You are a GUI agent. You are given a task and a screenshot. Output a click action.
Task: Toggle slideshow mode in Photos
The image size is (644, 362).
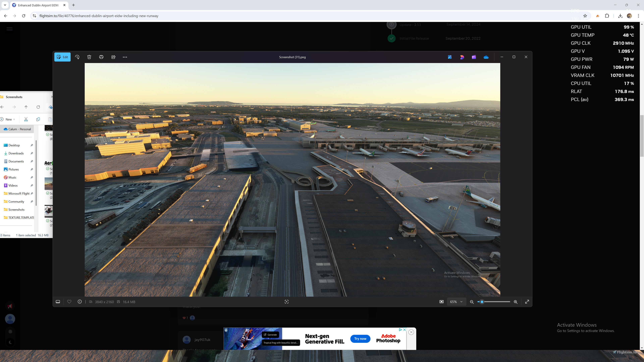442,302
